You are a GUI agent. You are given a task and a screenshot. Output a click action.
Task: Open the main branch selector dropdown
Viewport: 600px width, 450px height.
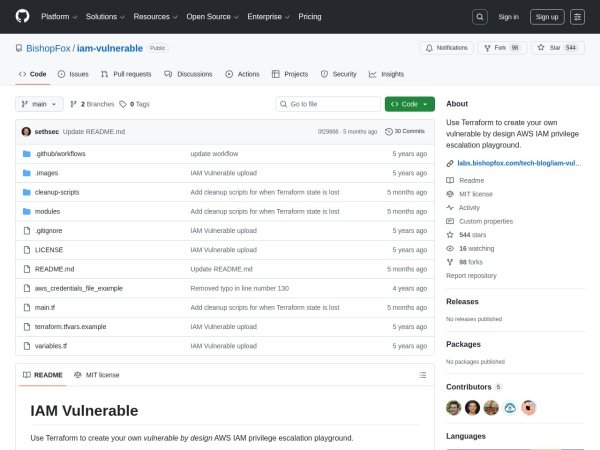coord(39,104)
